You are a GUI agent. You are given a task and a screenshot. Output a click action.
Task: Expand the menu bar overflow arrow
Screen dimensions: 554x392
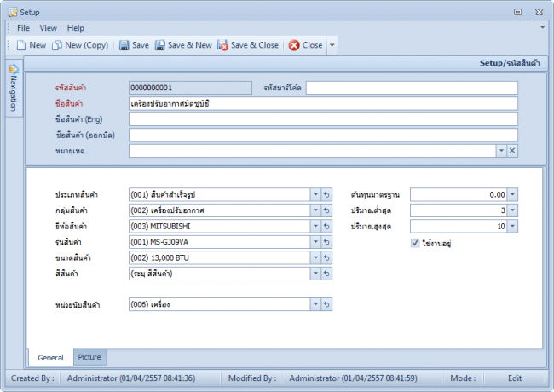542,27
